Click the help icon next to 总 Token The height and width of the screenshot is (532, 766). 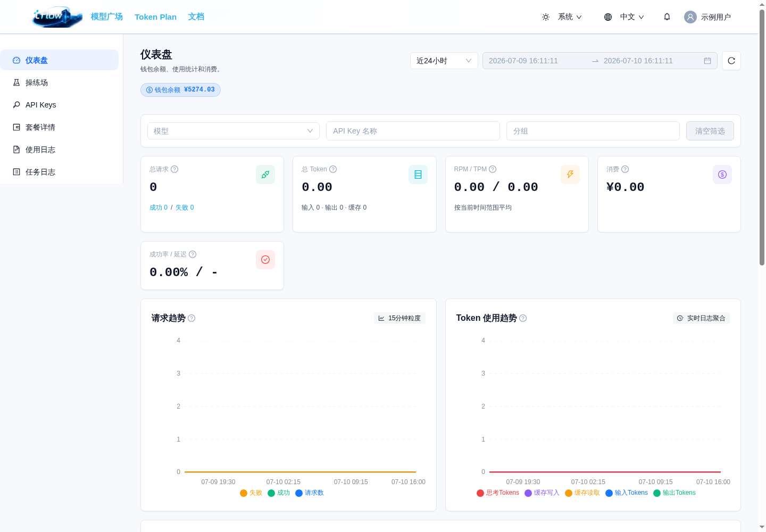coord(333,169)
